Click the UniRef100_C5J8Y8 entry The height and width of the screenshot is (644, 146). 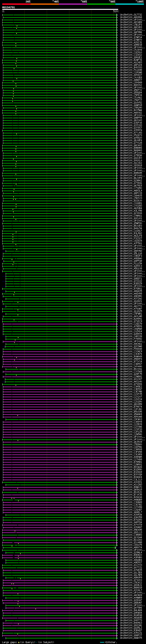pyautogui.click(x=131, y=50)
